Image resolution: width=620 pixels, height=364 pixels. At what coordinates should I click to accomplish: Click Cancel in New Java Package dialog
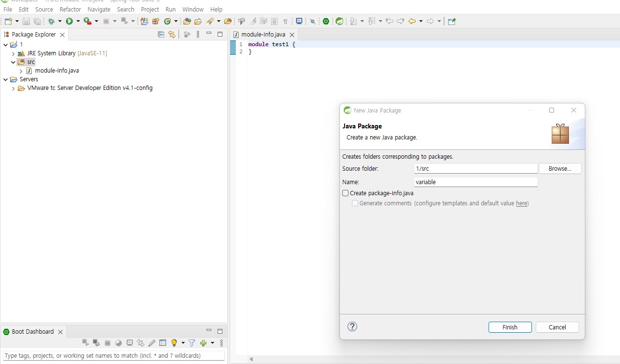click(557, 327)
